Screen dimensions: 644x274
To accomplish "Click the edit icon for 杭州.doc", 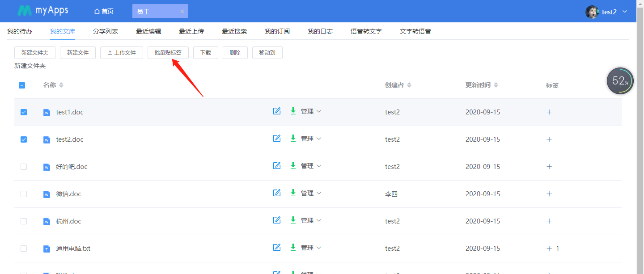I will tap(277, 220).
